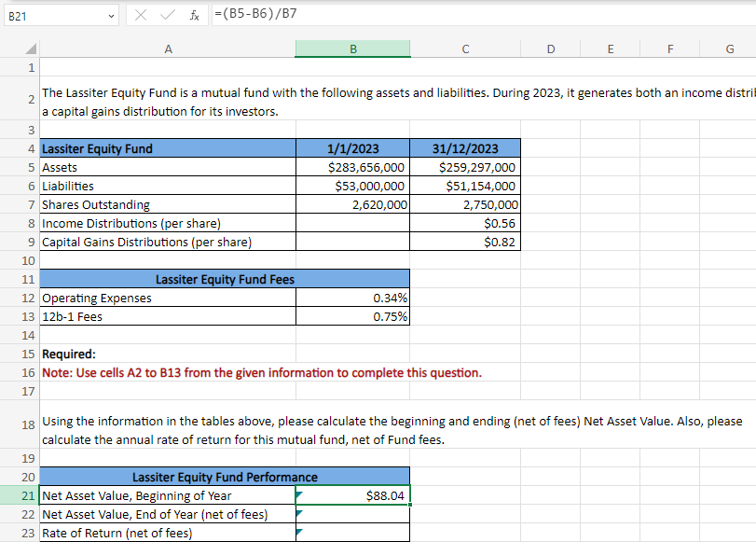
Task: Click the Select All corner triangle
Action: [x=31, y=49]
